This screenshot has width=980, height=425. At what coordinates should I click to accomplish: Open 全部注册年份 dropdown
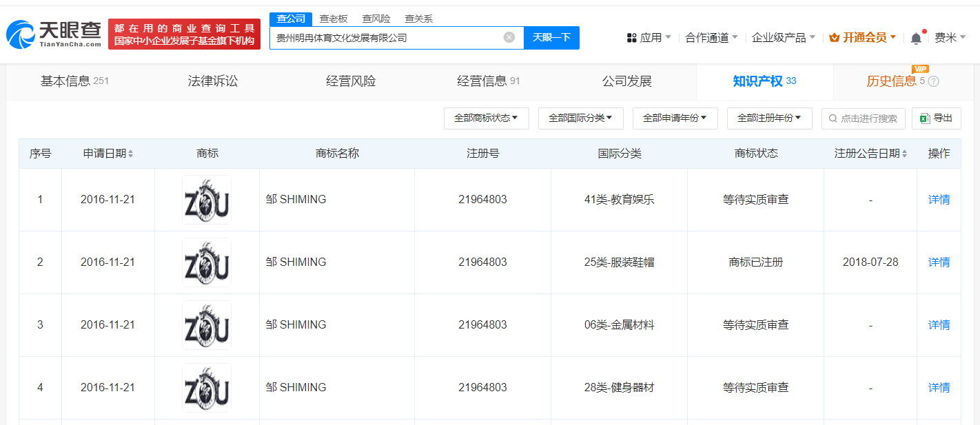769,118
